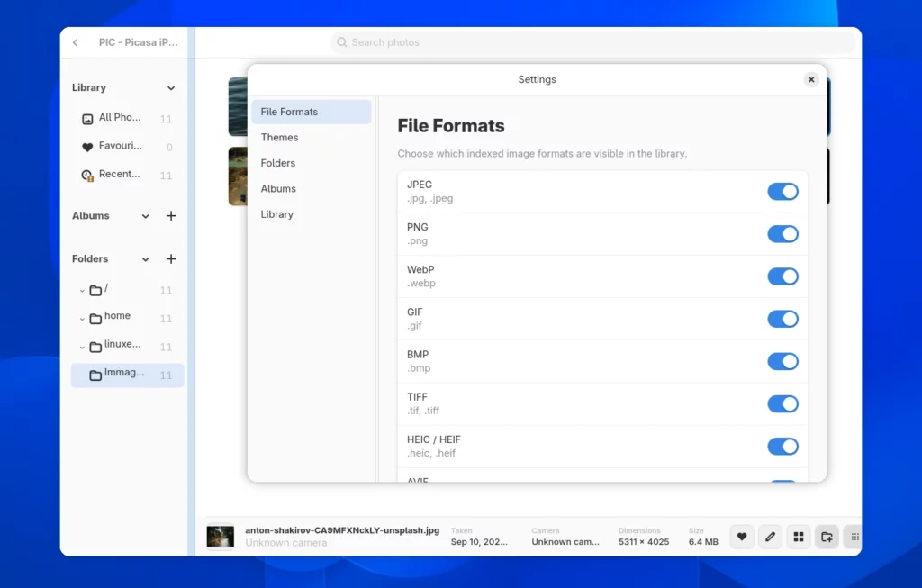Click the 5311 × 4025 dimensions value

coord(644,542)
